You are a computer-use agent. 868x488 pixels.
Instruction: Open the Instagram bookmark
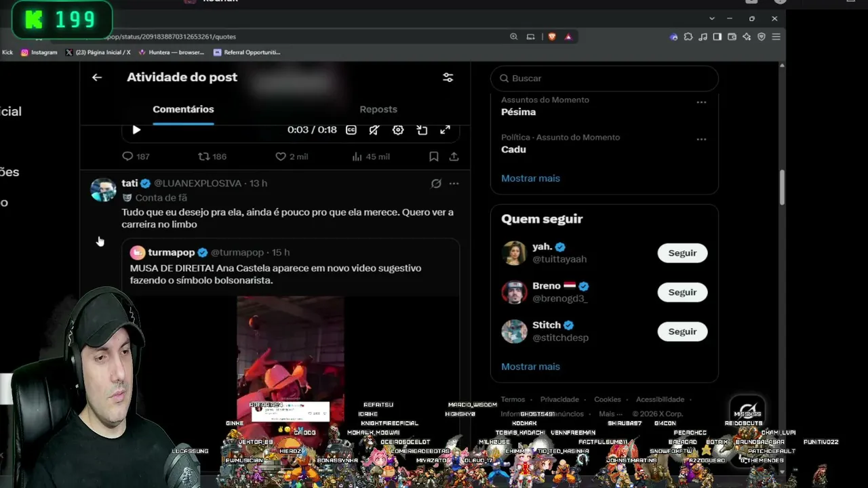(x=39, y=52)
